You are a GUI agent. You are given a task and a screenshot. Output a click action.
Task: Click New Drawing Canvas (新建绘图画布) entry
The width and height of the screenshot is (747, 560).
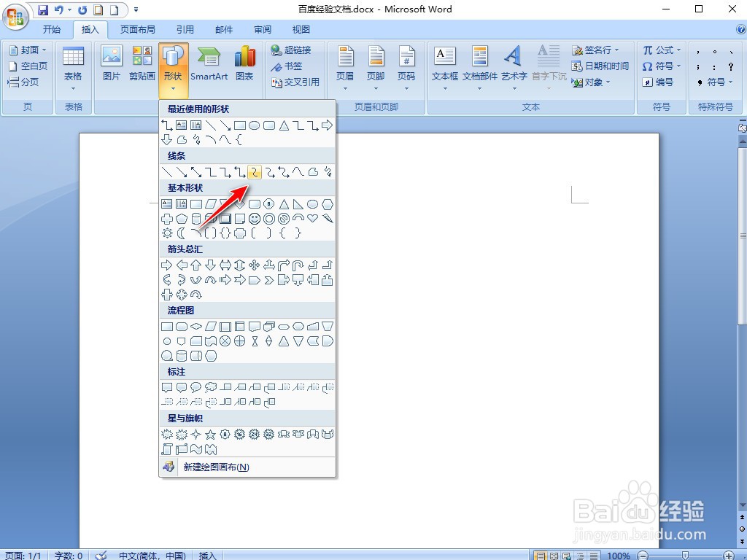tap(247, 467)
